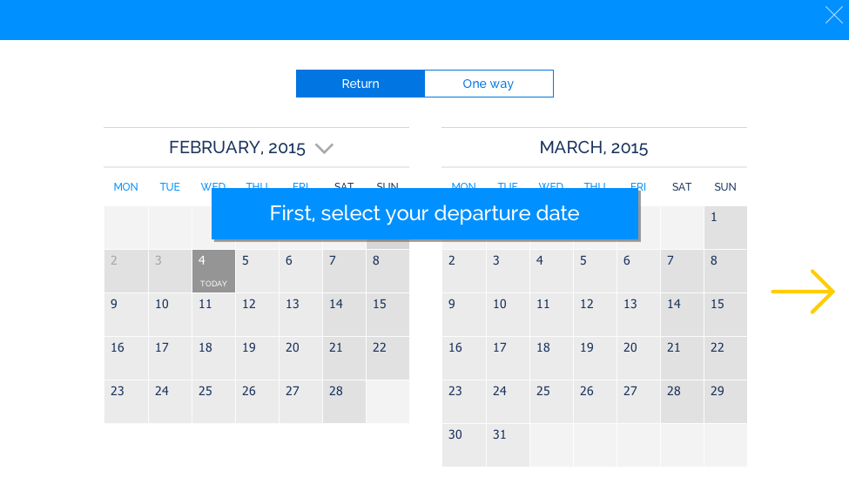Pick today's date, February 4

214,272
